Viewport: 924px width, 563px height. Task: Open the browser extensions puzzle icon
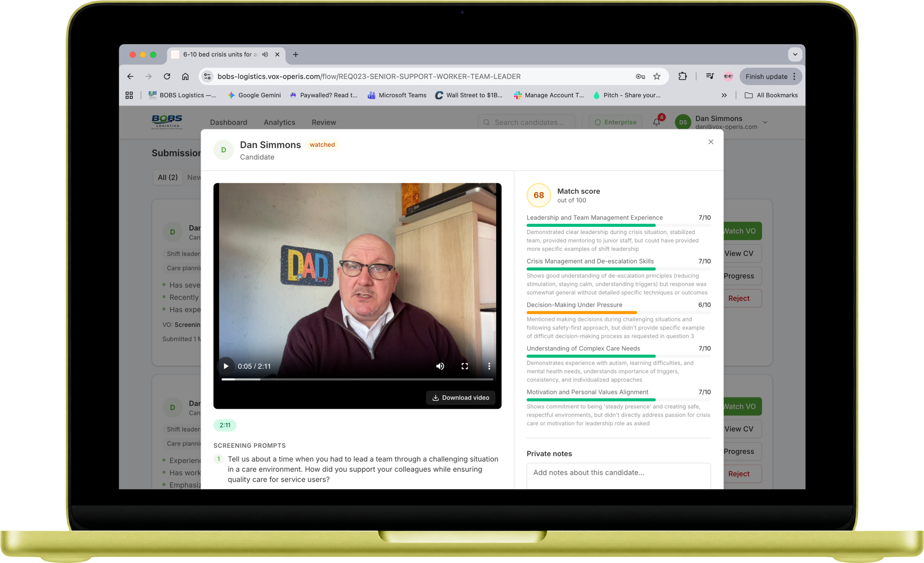tap(683, 76)
